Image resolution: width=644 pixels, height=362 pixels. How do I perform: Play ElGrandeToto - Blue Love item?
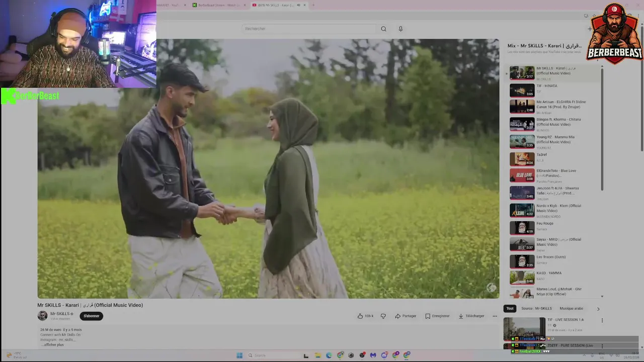coord(554,175)
